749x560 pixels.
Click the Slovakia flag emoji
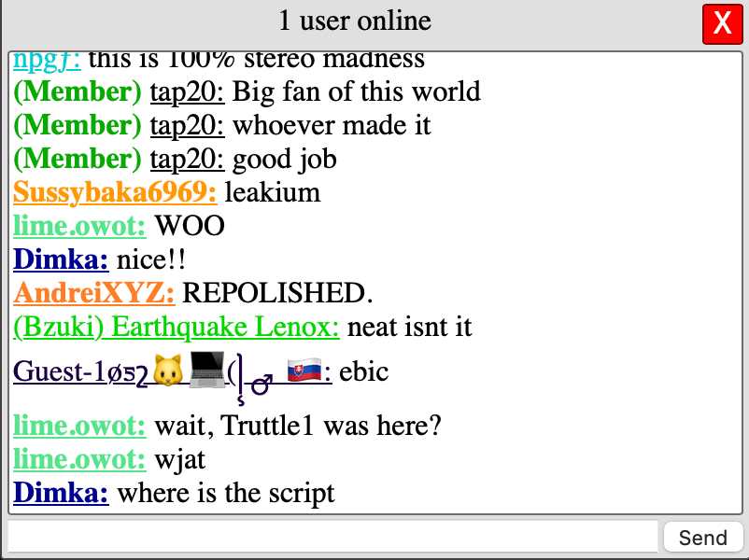point(304,370)
